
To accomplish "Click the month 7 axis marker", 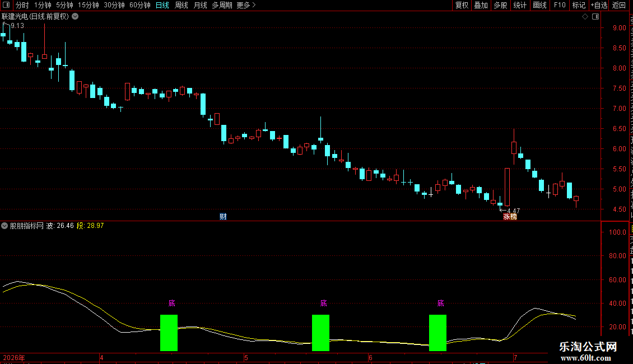I will pos(515,358).
